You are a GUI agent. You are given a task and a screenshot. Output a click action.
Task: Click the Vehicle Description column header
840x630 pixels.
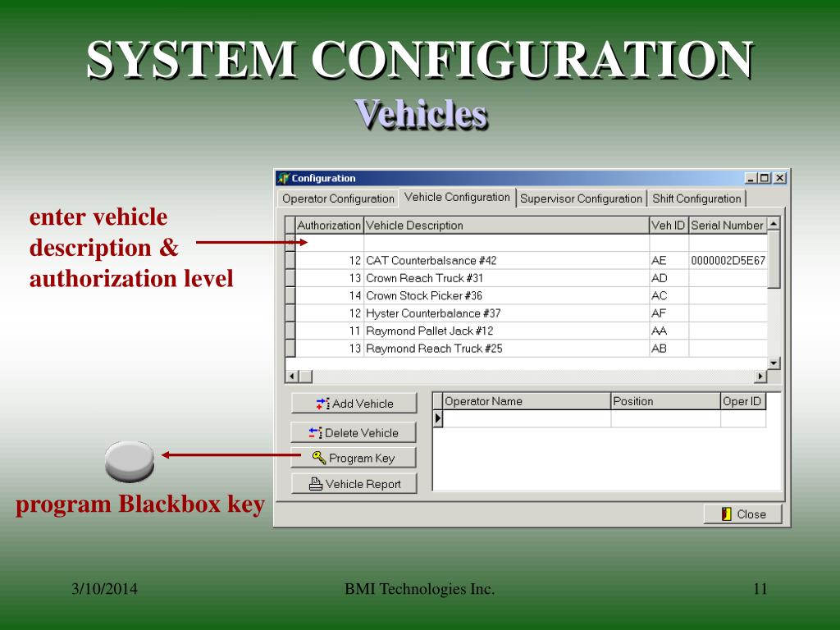[506, 225]
